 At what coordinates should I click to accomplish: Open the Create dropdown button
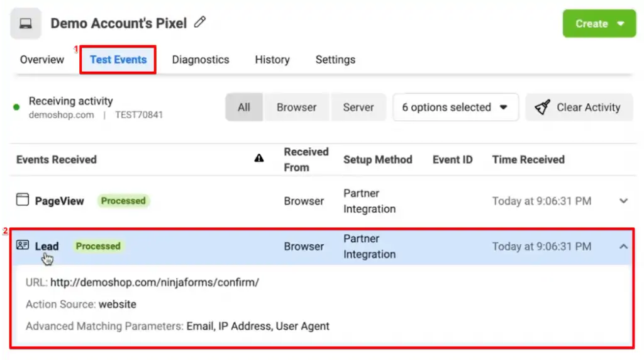(599, 23)
